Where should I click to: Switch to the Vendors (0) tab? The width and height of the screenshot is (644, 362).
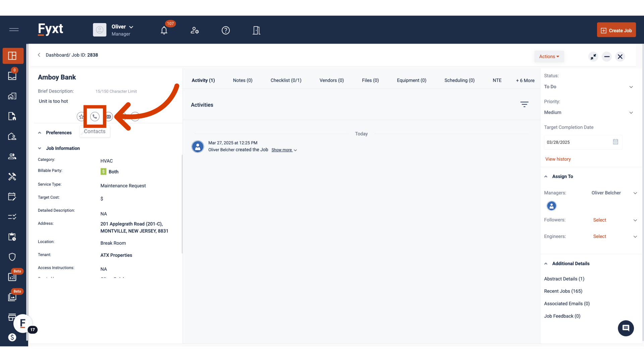(x=331, y=80)
